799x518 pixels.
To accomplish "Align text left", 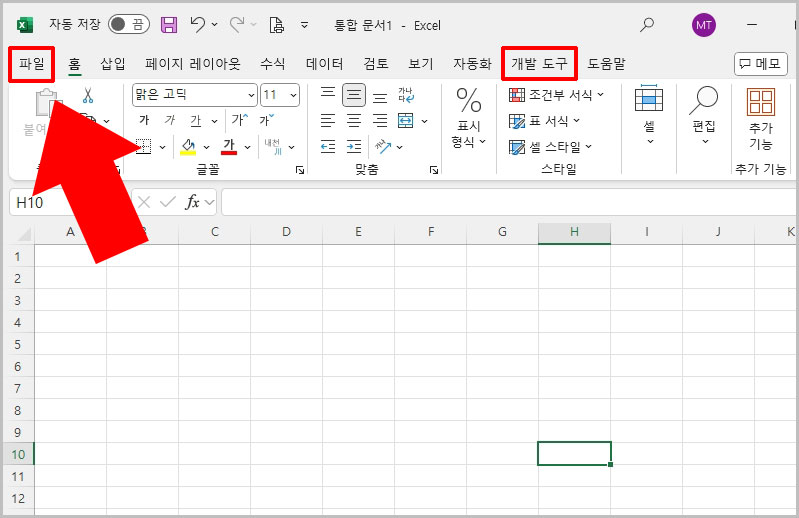I will pos(328,121).
